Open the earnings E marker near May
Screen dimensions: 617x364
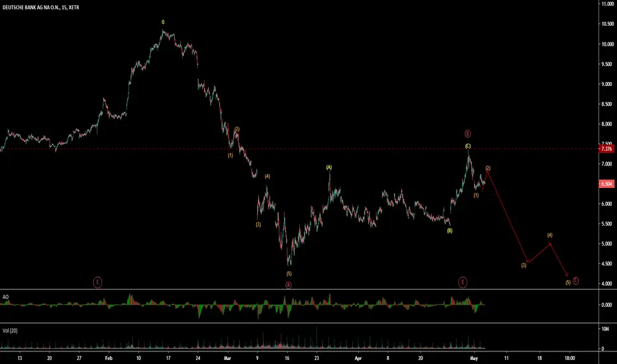463,282
